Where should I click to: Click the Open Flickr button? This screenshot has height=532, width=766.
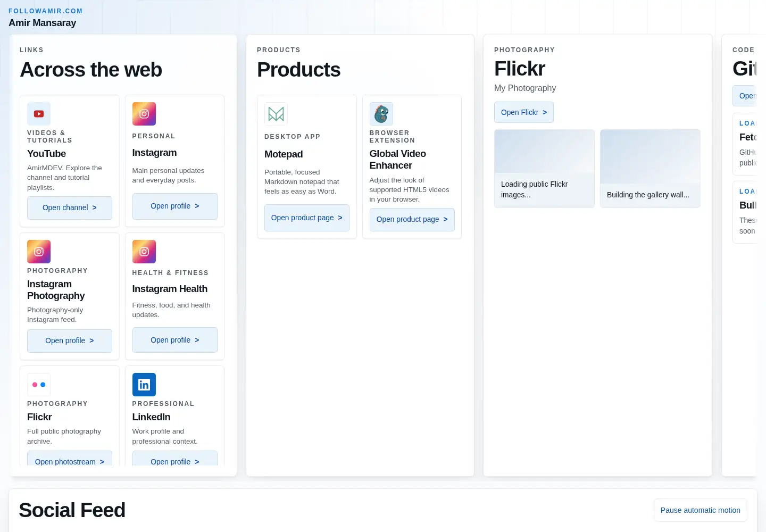[524, 112]
